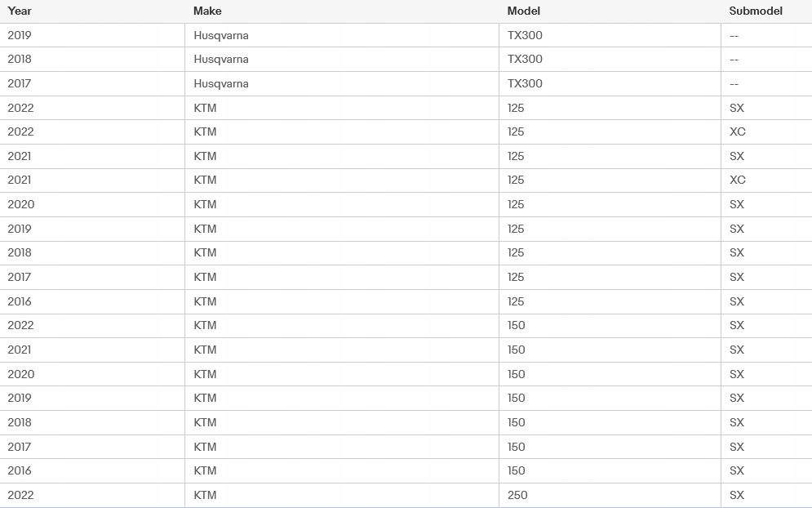Click year 2018 in the KTM 125 row
The height and width of the screenshot is (508, 812).
(20, 252)
